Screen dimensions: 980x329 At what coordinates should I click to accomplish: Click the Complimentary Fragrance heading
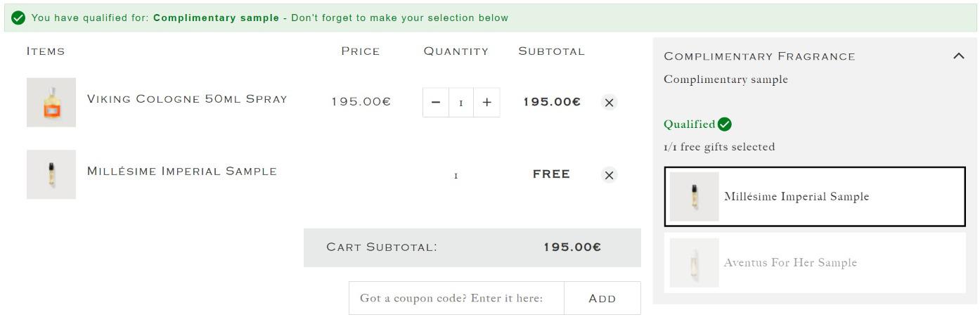(759, 56)
